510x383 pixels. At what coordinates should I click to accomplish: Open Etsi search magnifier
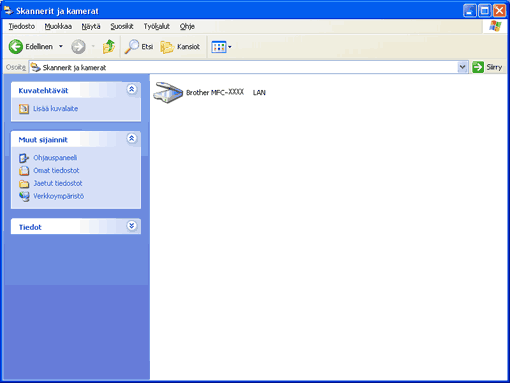tap(131, 47)
